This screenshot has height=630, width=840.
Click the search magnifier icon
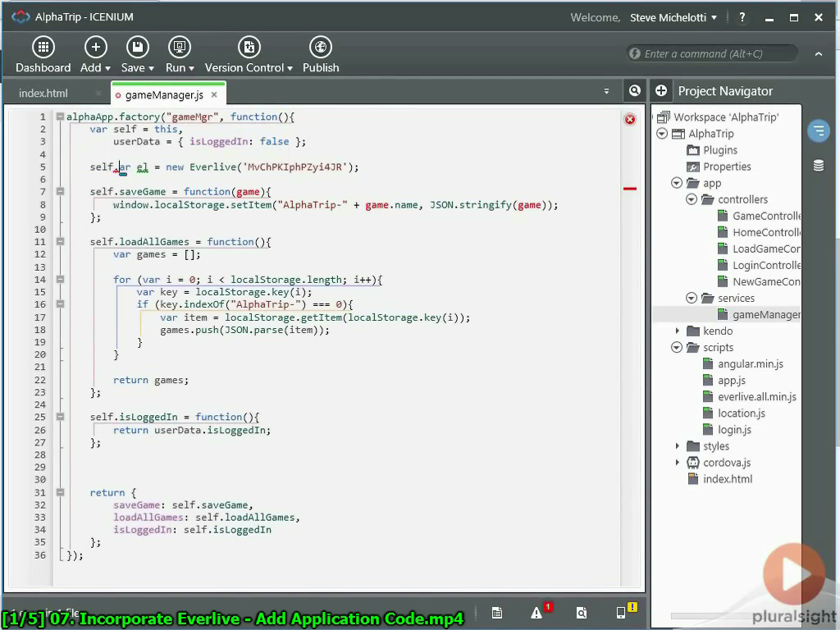pyautogui.click(x=635, y=90)
